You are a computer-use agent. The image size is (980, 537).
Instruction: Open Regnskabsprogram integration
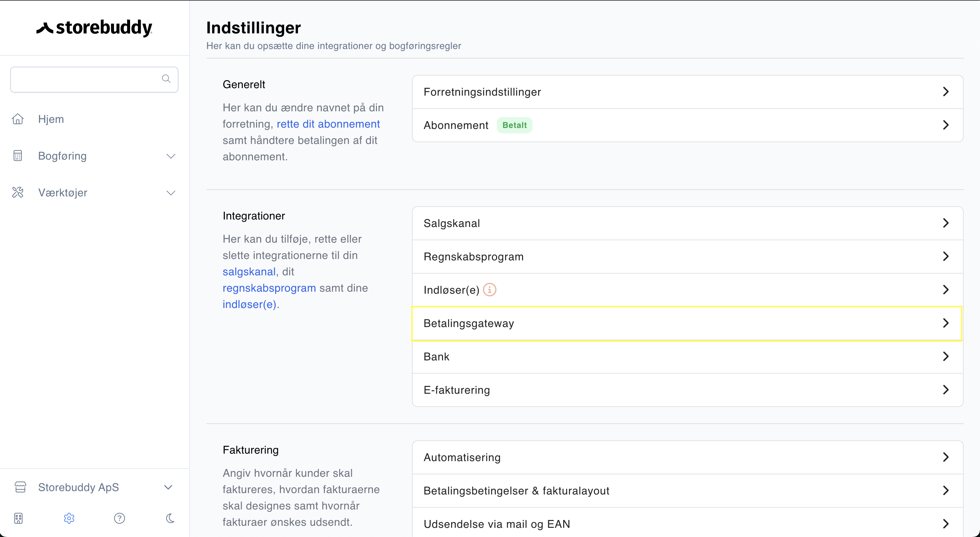(x=687, y=256)
